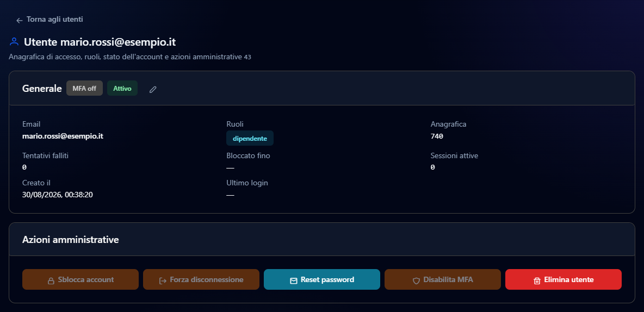Click the padlock icon in Sblocca account

51,281
